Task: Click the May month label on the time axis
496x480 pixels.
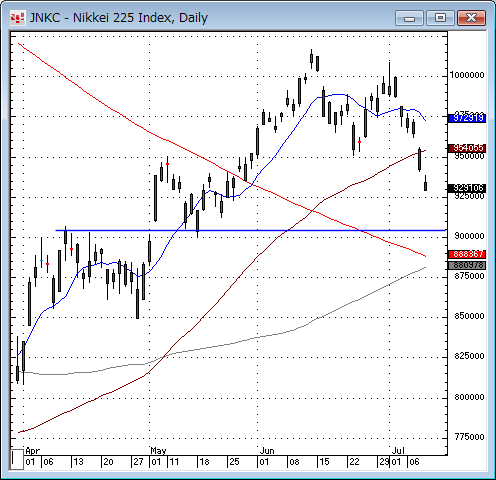Action: click(158, 451)
